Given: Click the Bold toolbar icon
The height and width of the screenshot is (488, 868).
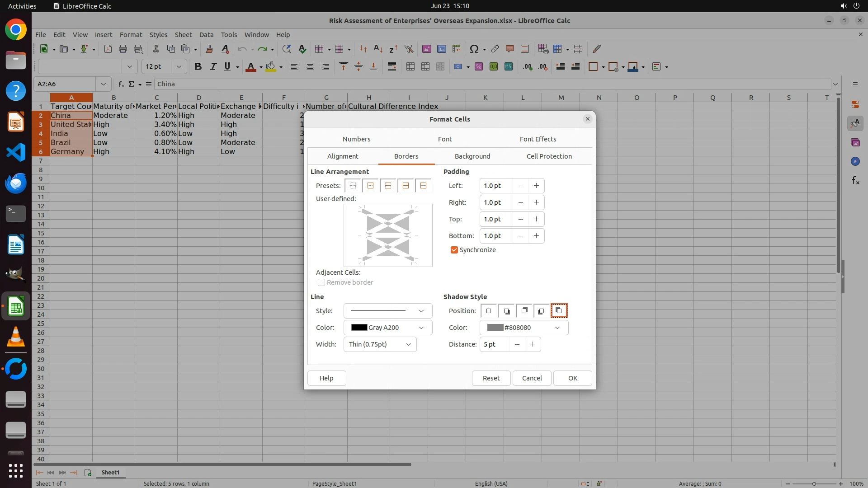Looking at the screenshot, I should (198, 67).
